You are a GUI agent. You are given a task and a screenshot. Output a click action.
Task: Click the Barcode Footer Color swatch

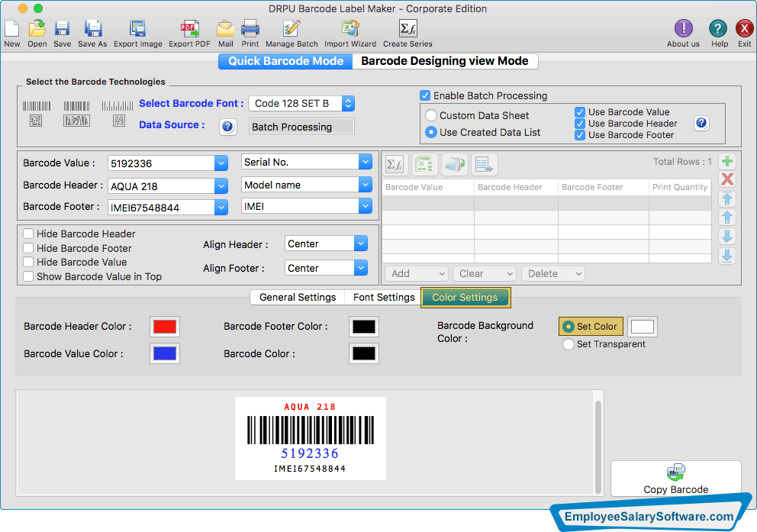coord(363,327)
